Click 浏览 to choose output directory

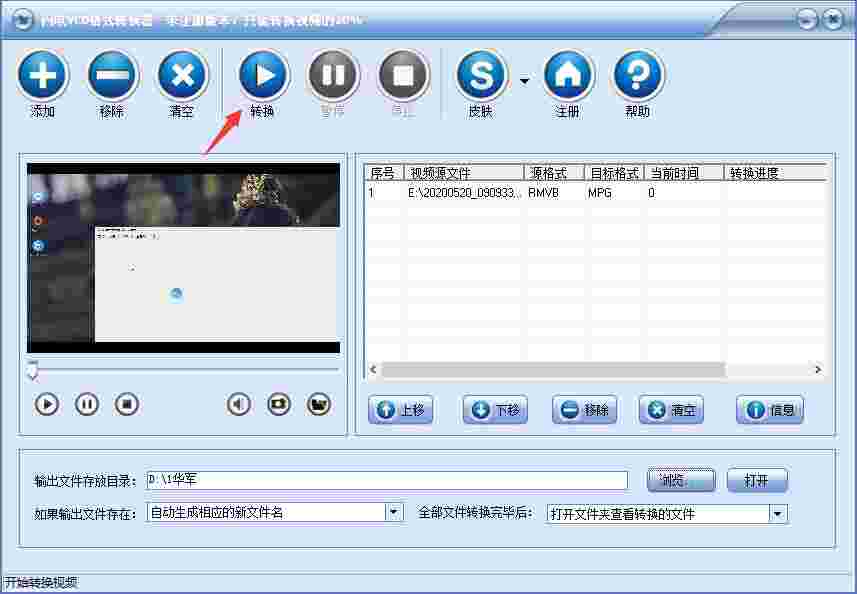[680, 480]
